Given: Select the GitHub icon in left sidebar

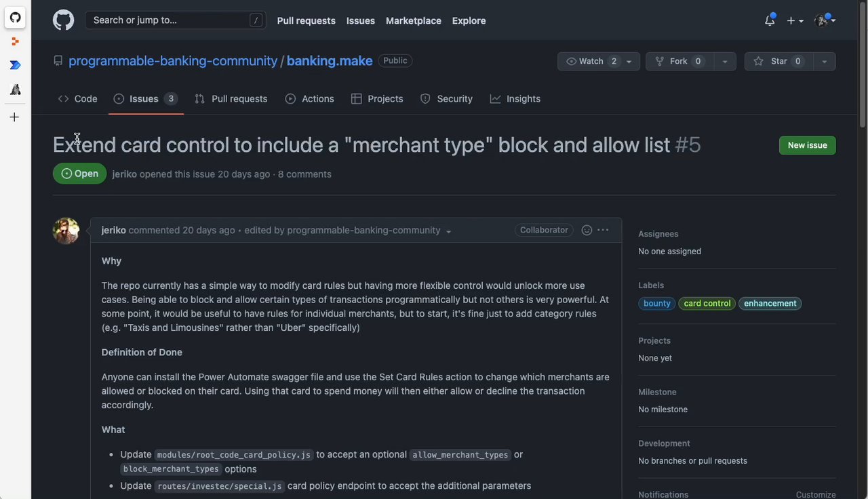Looking at the screenshot, I should pos(15,18).
